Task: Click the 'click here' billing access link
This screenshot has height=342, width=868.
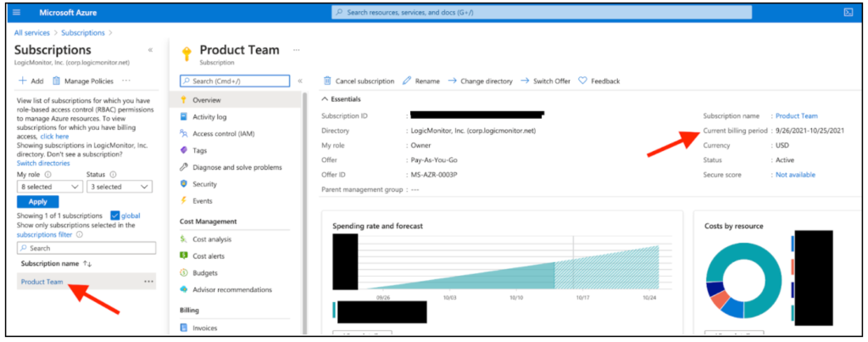Action: pos(55,137)
